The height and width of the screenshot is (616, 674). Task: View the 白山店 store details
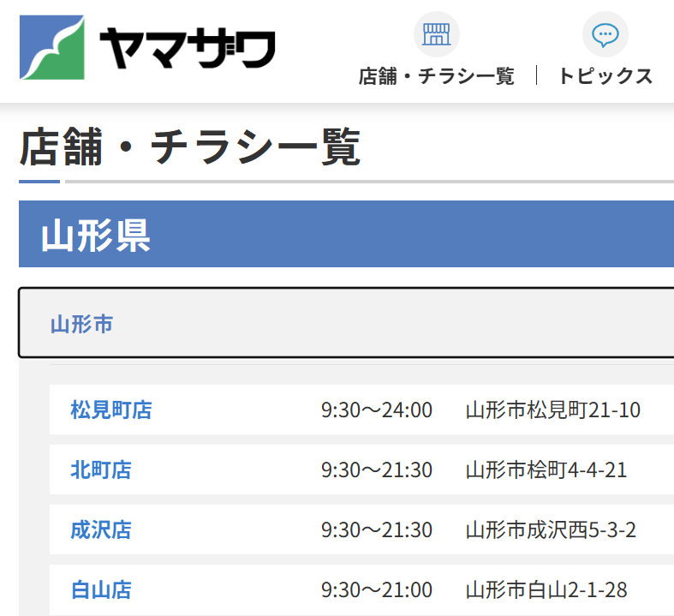pos(101,590)
